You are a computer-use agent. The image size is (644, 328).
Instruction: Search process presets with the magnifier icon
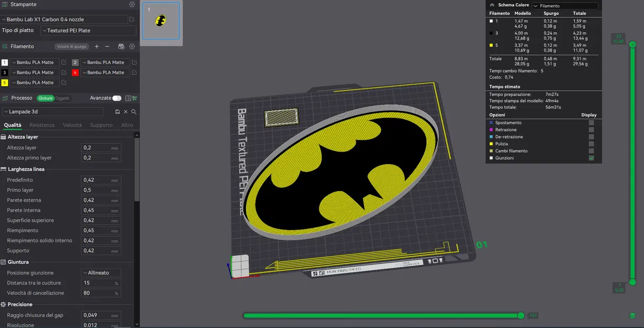click(133, 111)
